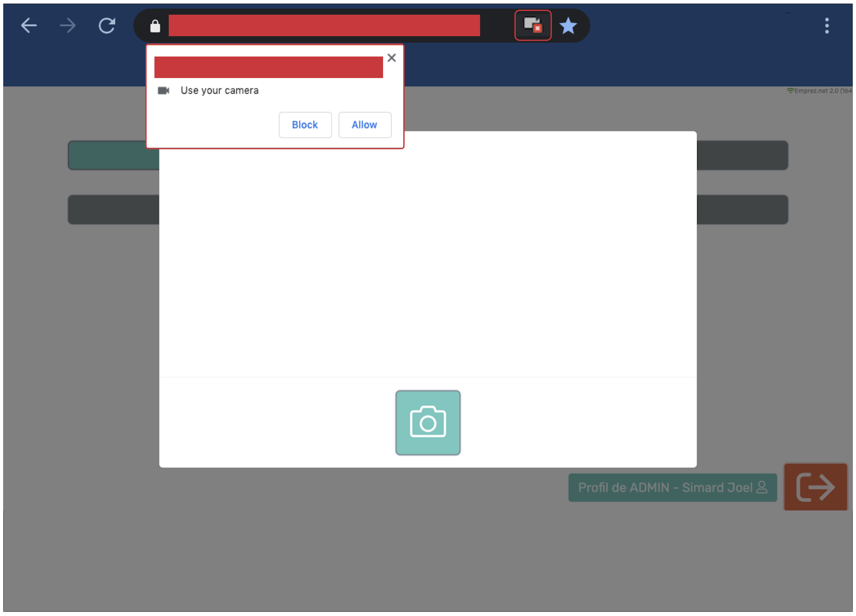Go back with the browser back arrow
The width and height of the screenshot is (856, 616).
[x=29, y=26]
